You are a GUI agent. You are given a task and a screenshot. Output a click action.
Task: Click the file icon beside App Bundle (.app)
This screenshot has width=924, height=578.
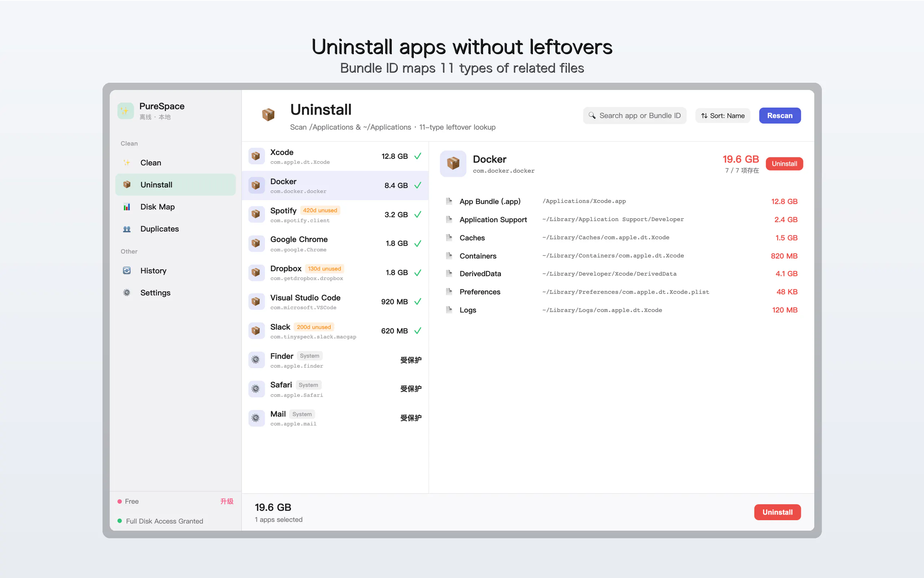[x=449, y=201]
